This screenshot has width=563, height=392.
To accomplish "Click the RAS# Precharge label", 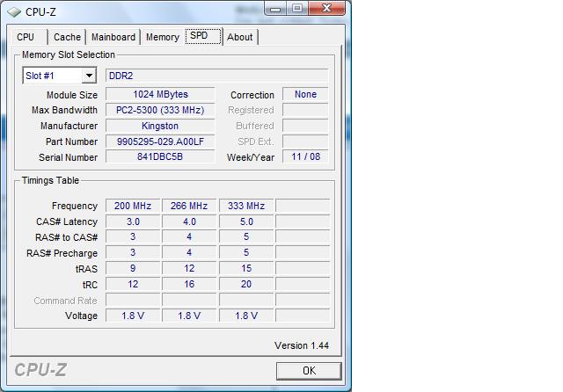I will tap(62, 253).
